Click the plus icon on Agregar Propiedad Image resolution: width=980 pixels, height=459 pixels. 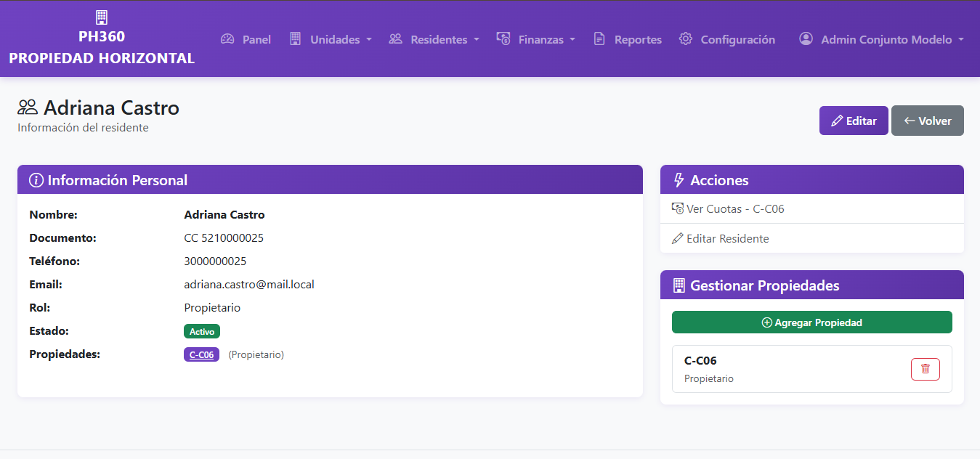[x=766, y=322]
